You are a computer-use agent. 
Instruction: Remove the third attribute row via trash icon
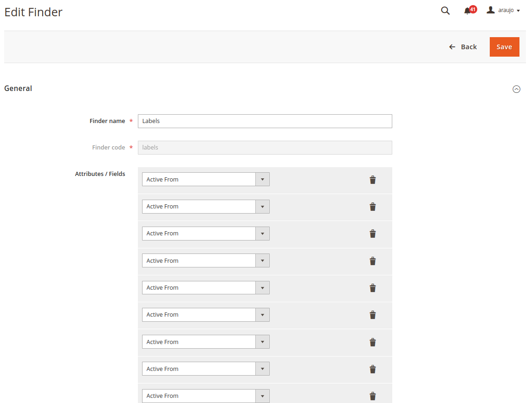pyautogui.click(x=372, y=234)
